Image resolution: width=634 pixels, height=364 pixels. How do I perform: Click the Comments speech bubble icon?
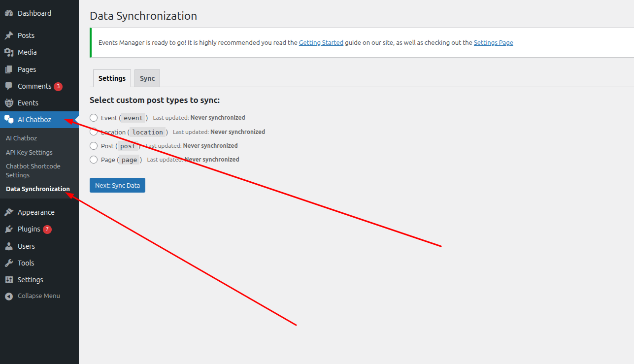[9, 86]
